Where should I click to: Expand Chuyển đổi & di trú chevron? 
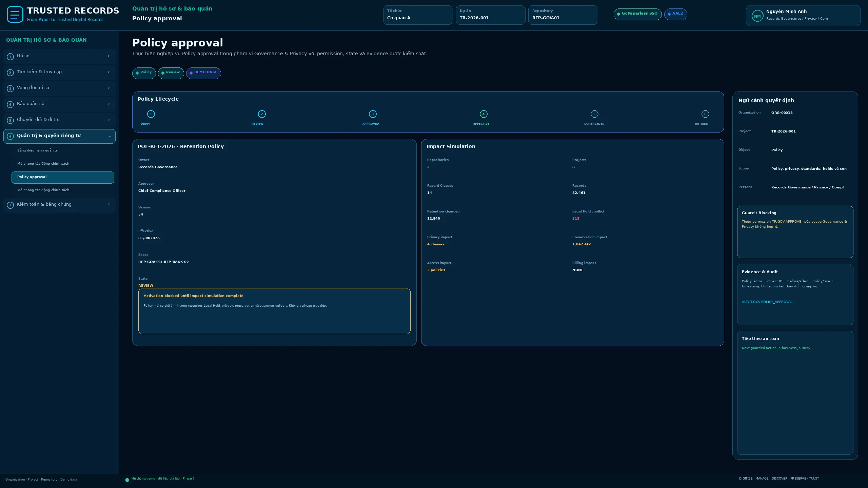(x=109, y=120)
